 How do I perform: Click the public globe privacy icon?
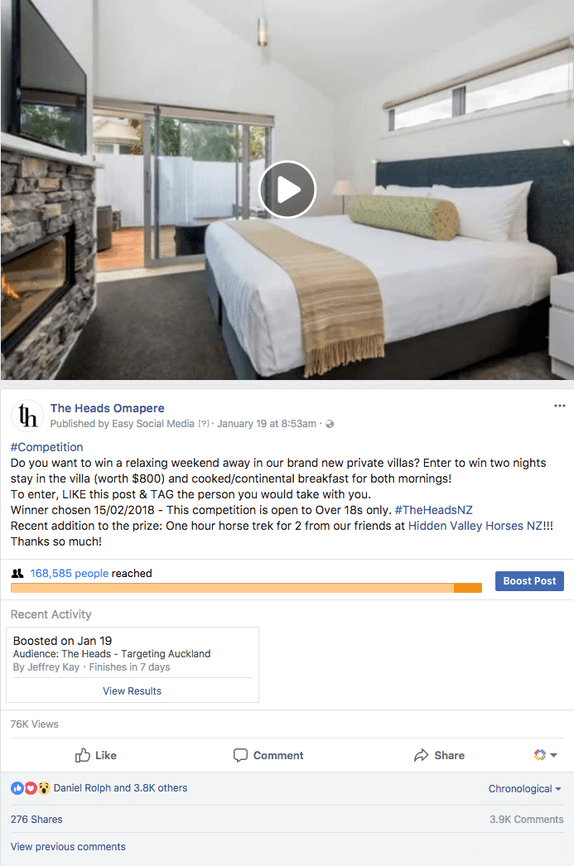coord(330,424)
